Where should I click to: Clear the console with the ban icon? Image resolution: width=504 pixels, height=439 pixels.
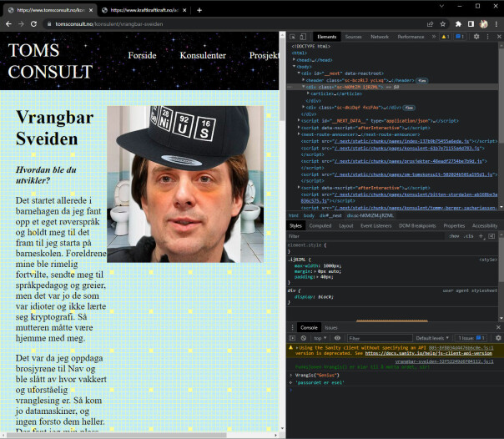304,338
